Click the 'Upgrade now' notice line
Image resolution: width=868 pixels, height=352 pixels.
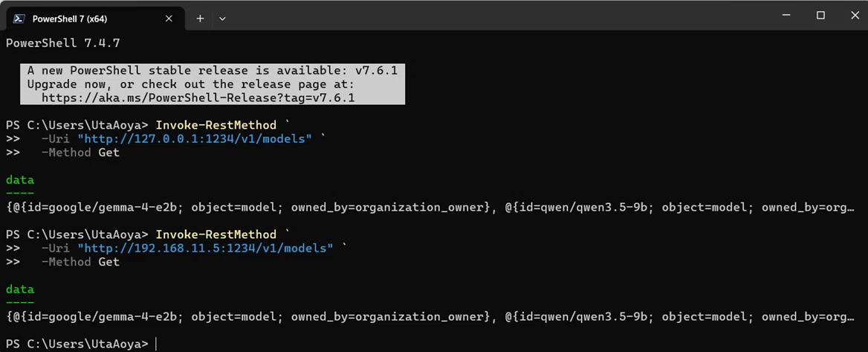coord(190,84)
